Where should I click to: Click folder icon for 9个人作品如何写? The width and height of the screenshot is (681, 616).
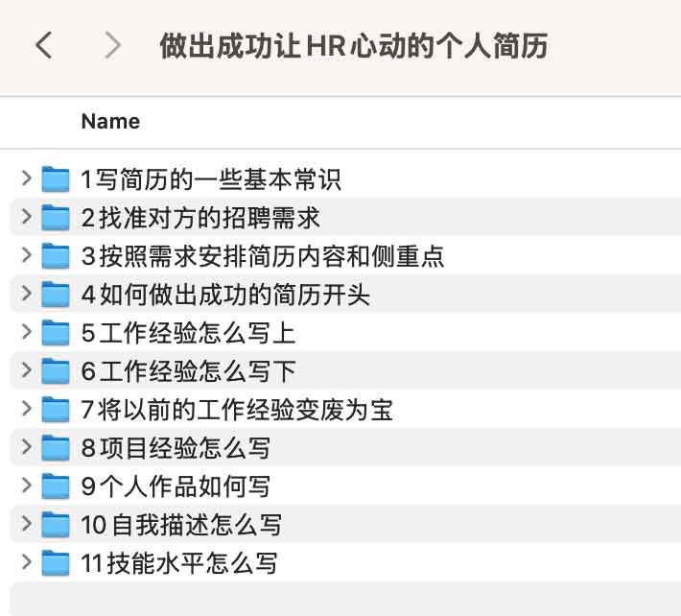coord(57,486)
